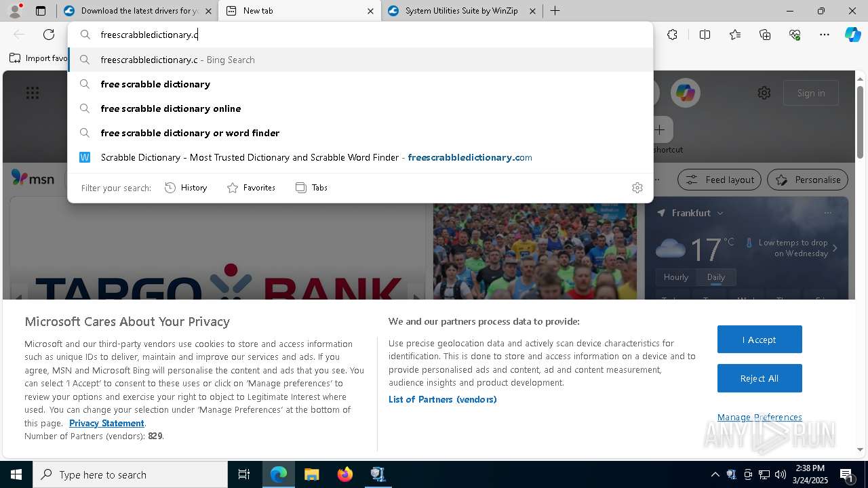Close the System Utilities Suite tab

pos(532,11)
